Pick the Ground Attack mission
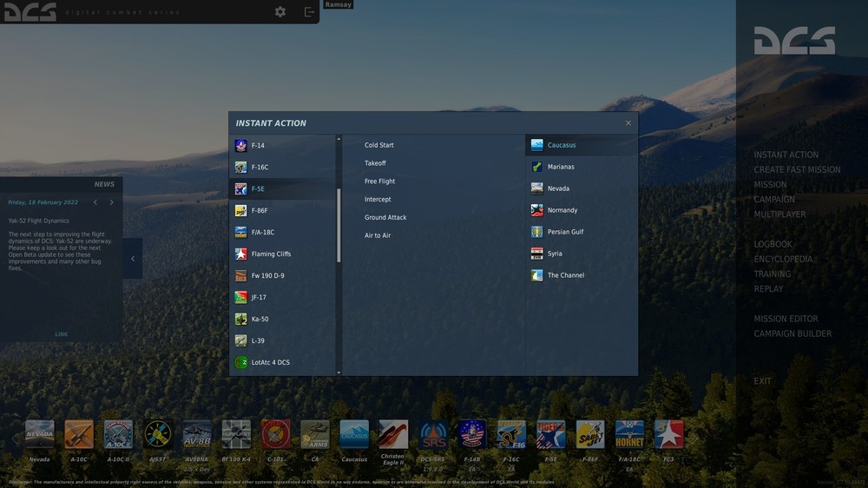The image size is (868, 488). (385, 217)
